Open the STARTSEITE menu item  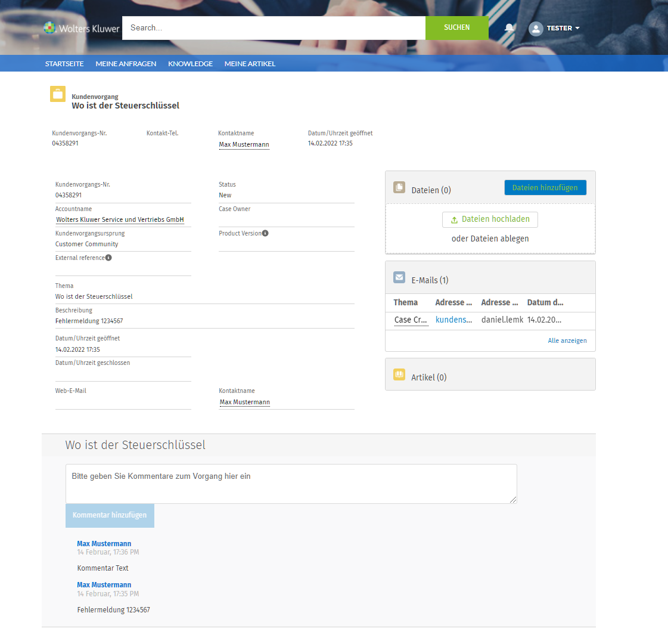click(x=64, y=64)
